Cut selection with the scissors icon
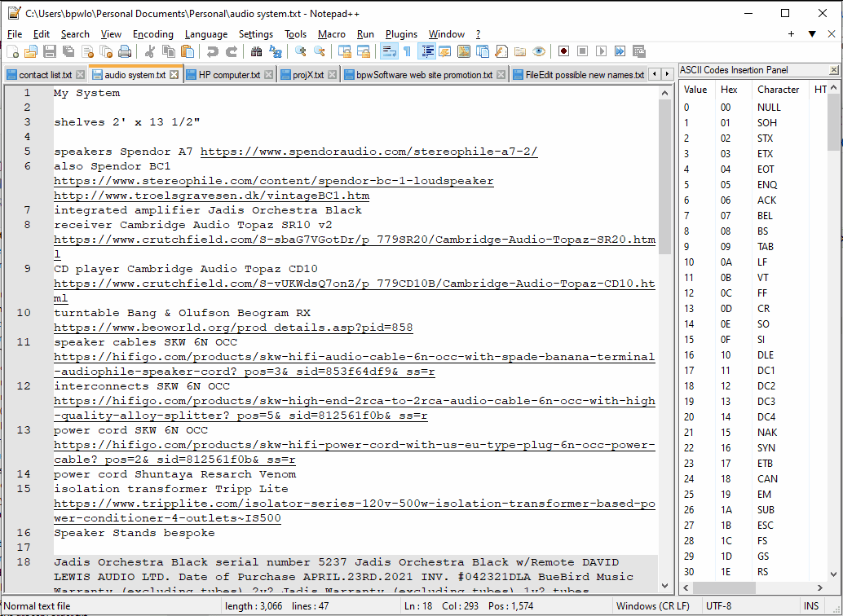The height and width of the screenshot is (616, 843). (x=150, y=51)
